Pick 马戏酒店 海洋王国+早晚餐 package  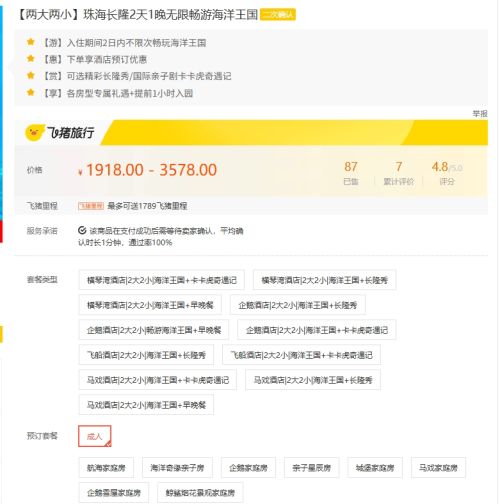(146, 405)
